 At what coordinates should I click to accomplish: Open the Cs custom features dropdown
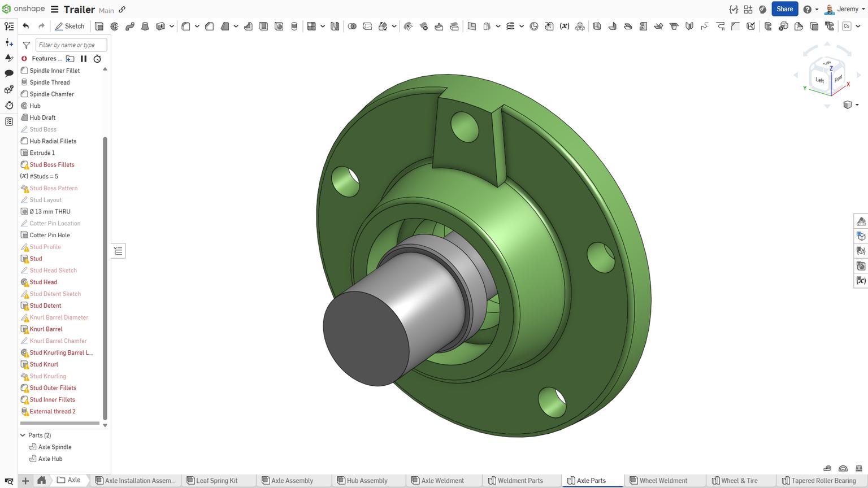coord(857,26)
